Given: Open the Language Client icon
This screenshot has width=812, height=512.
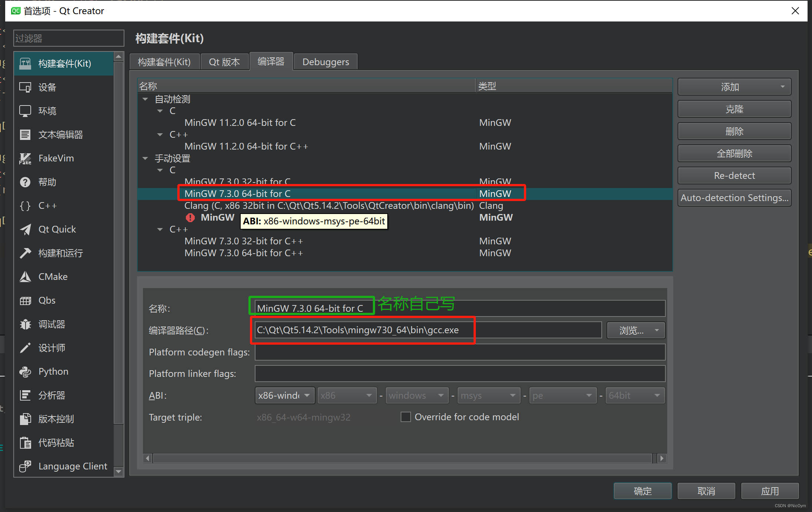Looking at the screenshot, I should [x=25, y=466].
